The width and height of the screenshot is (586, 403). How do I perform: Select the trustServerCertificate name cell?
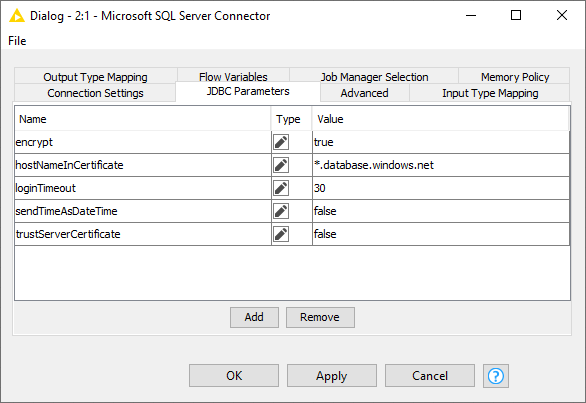coord(143,234)
